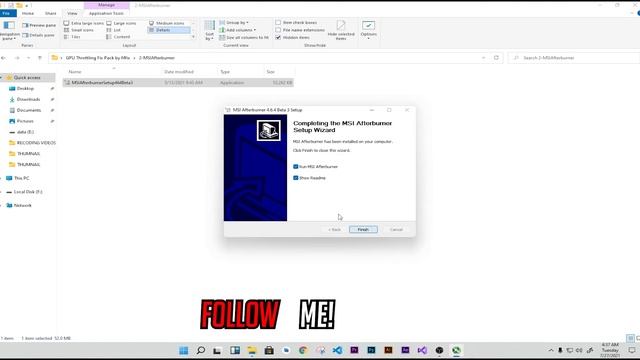Expand the layout gallery more arrow

(x=193, y=37)
